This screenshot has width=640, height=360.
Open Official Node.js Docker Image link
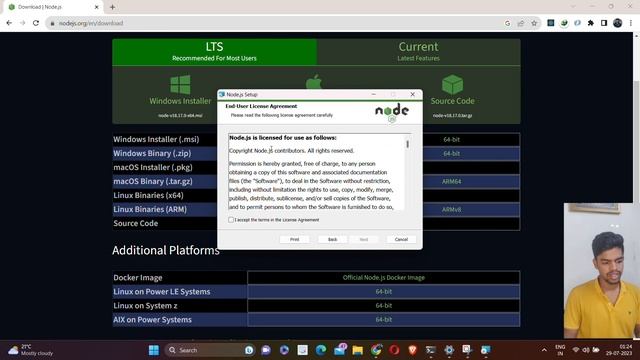point(384,278)
